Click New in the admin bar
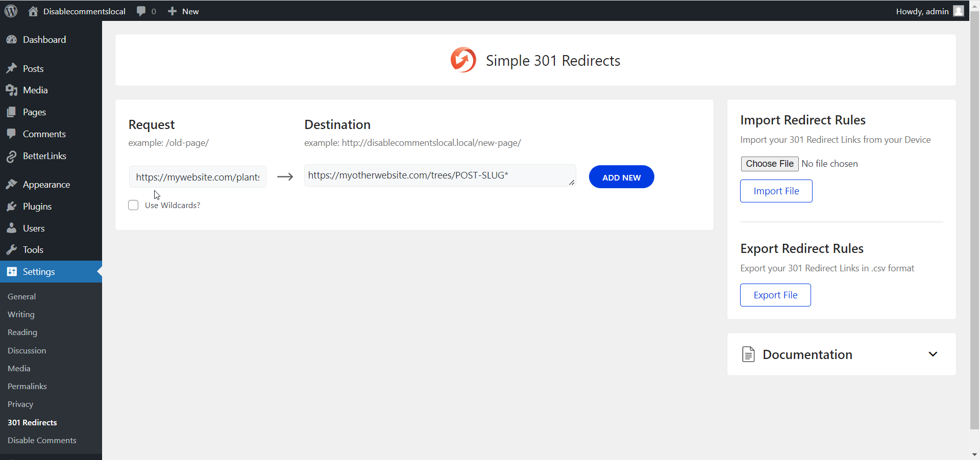Image resolution: width=980 pixels, height=460 pixels. tap(190, 11)
